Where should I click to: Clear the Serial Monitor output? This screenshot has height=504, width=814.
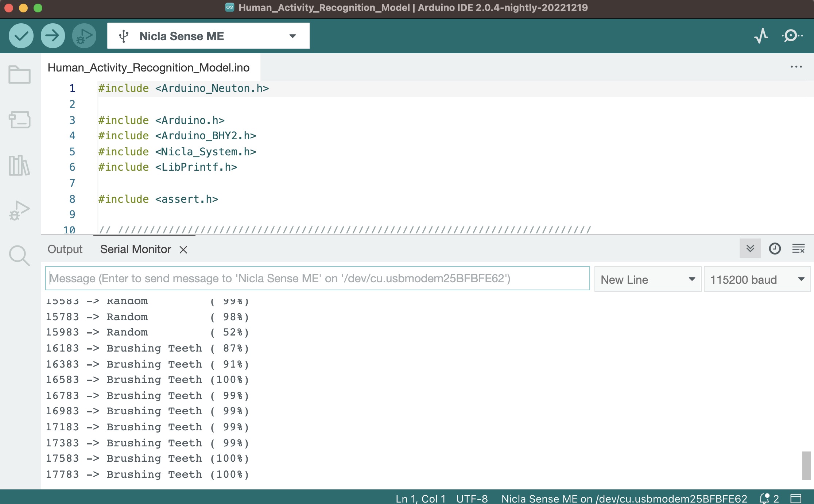[798, 249]
